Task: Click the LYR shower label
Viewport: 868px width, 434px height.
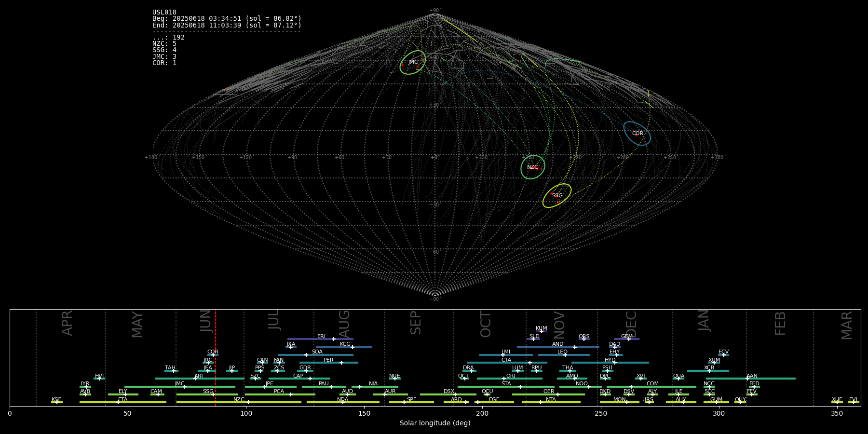Action: [84, 384]
